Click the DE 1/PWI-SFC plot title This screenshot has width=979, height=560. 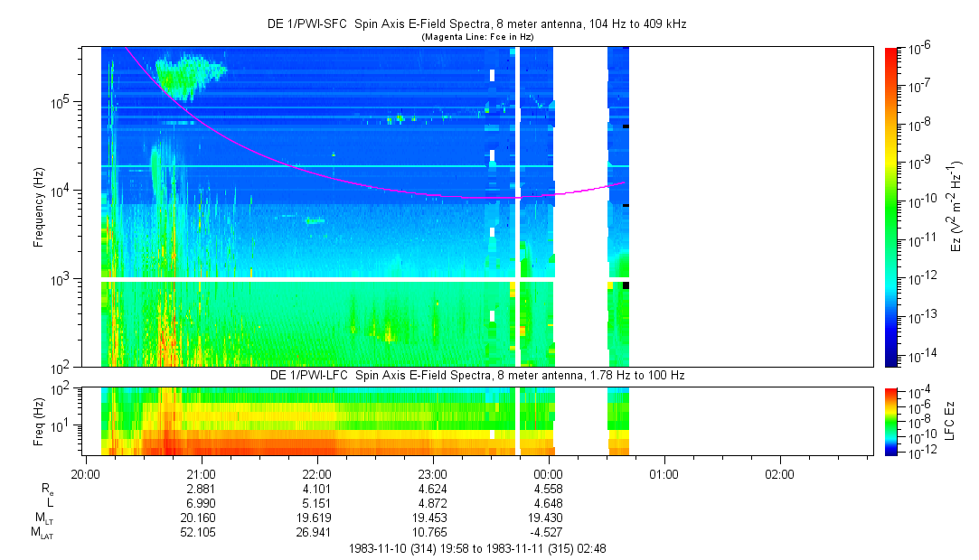480,24
